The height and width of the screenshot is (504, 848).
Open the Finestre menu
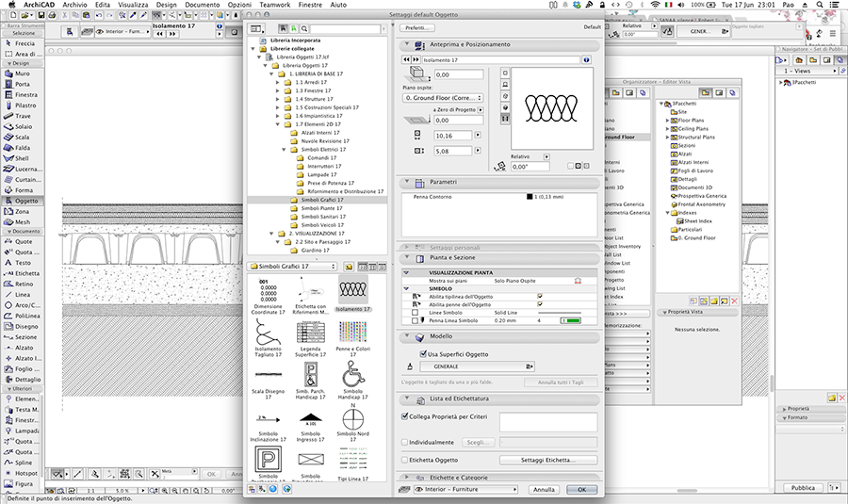(x=310, y=5)
